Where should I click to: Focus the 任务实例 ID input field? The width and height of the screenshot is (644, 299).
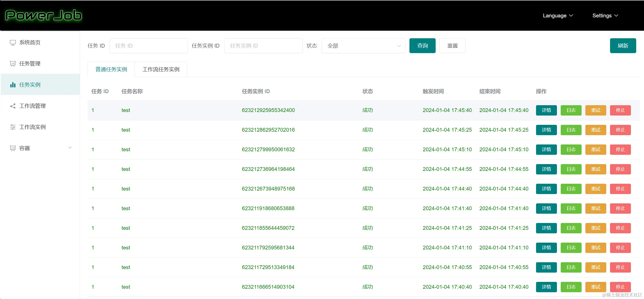tap(263, 46)
